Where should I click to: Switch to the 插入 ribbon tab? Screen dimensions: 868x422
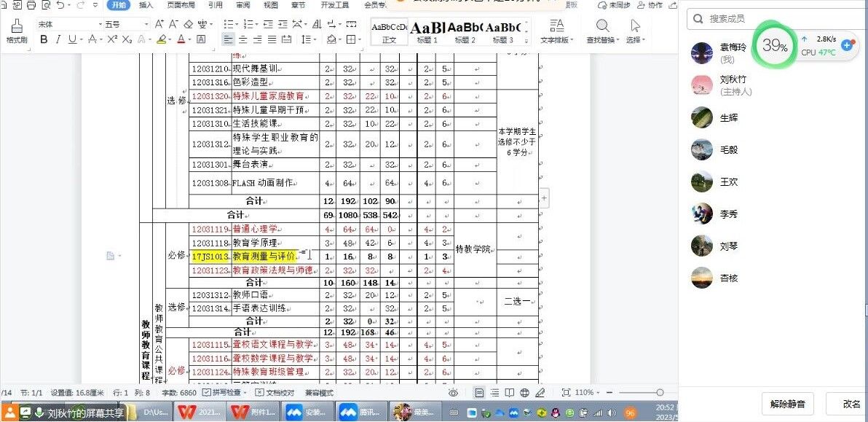coord(146,5)
